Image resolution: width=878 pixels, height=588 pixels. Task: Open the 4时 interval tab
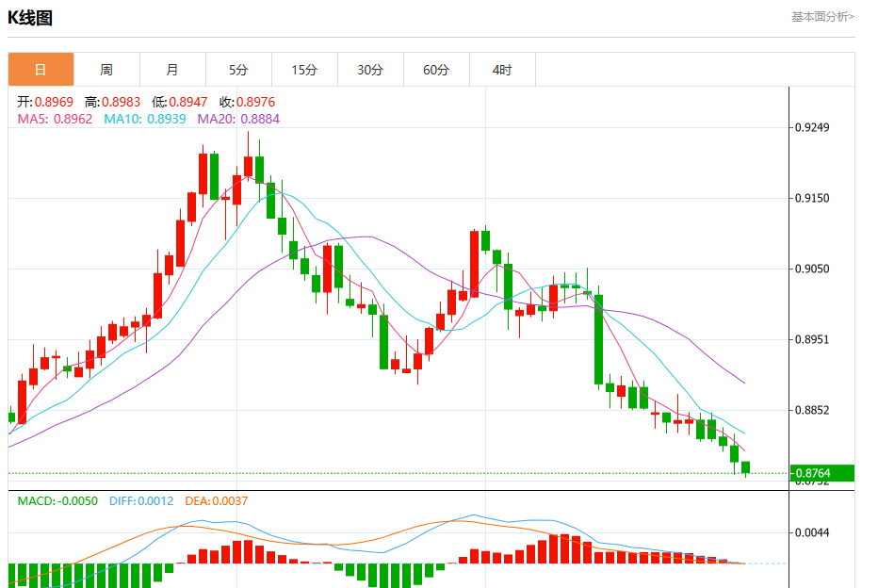click(x=503, y=70)
